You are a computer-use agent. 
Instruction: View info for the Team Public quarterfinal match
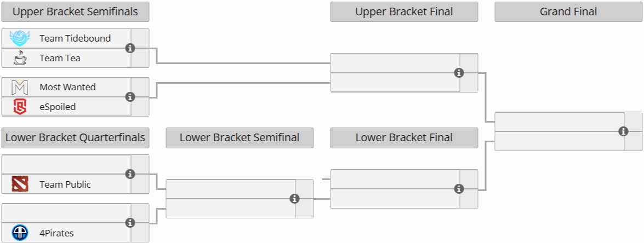(130, 174)
